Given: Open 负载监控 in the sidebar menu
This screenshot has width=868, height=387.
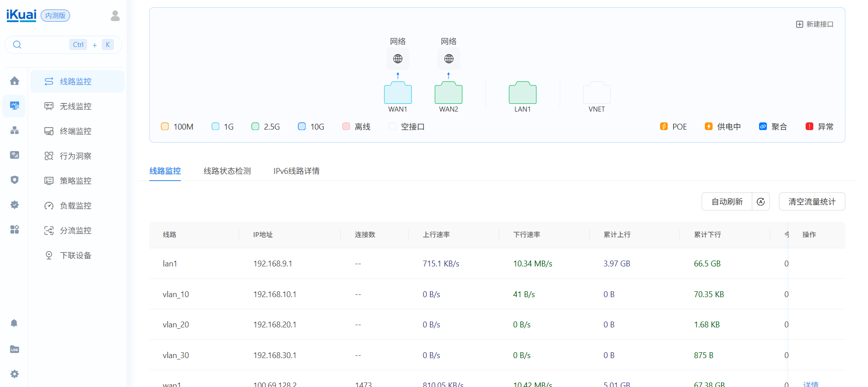Looking at the screenshot, I should 75,205.
